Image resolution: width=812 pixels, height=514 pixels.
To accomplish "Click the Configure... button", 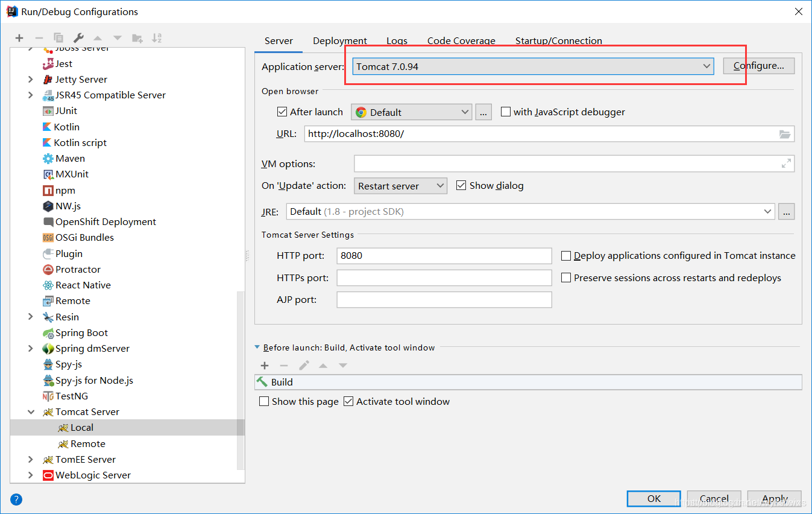I will (x=759, y=66).
